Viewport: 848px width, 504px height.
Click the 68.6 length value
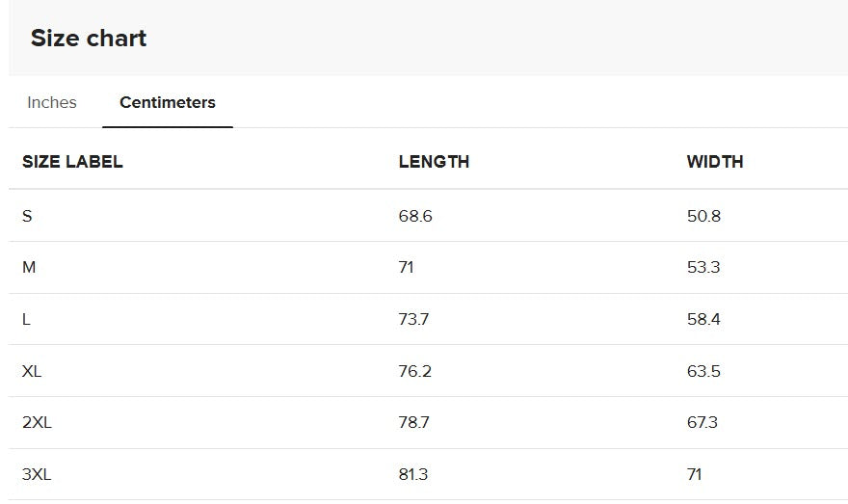[415, 216]
